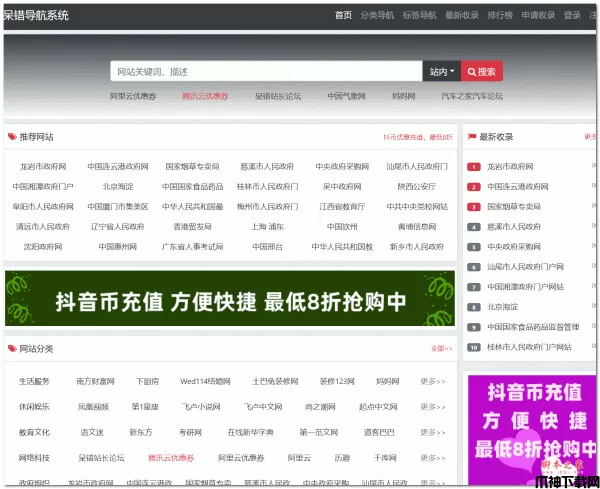Click the flag icon beside 最新收录 heading
Viewport: 600px width, 489px height.
point(472,137)
